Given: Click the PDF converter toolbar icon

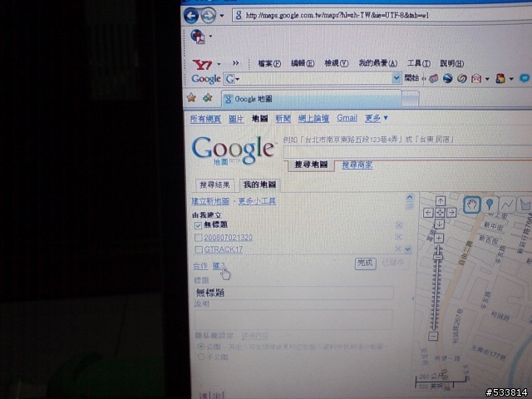Looking at the screenshot, I should (198, 37).
